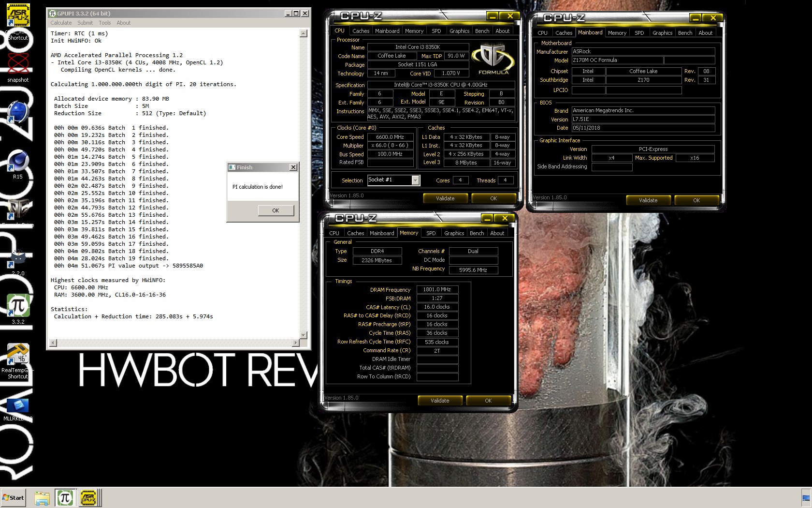Open the Submit menu in GPUPI
812x508 pixels.
pyautogui.click(x=85, y=23)
